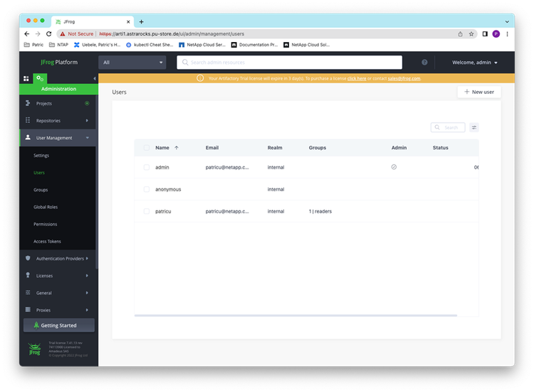Open the Welcome, admin user menu
534x392 pixels.
475,63
